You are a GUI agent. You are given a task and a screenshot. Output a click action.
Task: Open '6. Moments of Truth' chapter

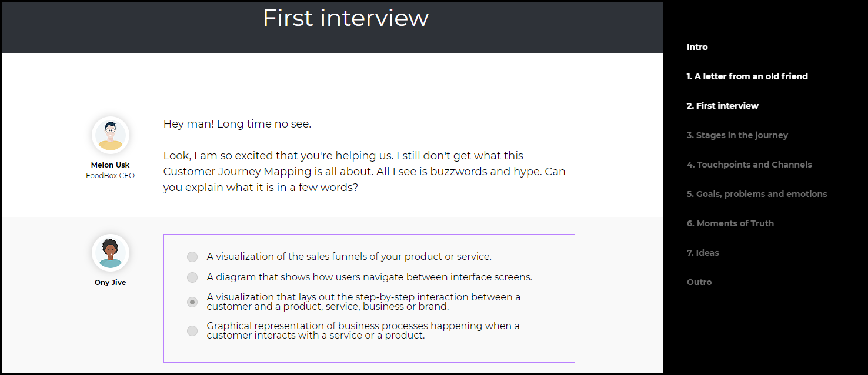[x=730, y=223]
